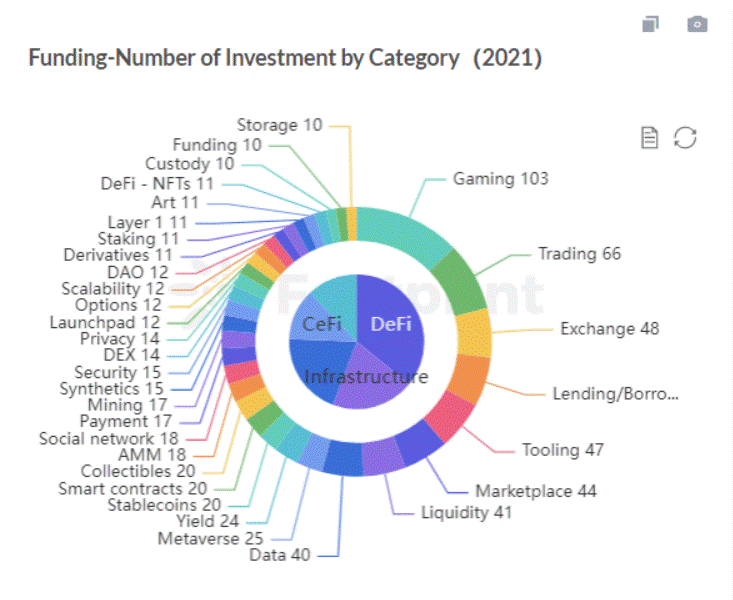Click the camera screenshot icon
The image size is (733, 600).
click(697, 24)
